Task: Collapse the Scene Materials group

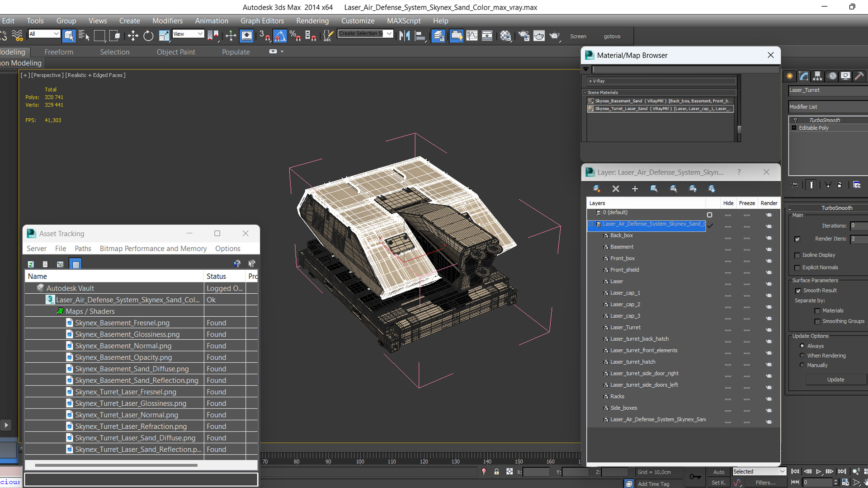Action: tap(585, 93)
